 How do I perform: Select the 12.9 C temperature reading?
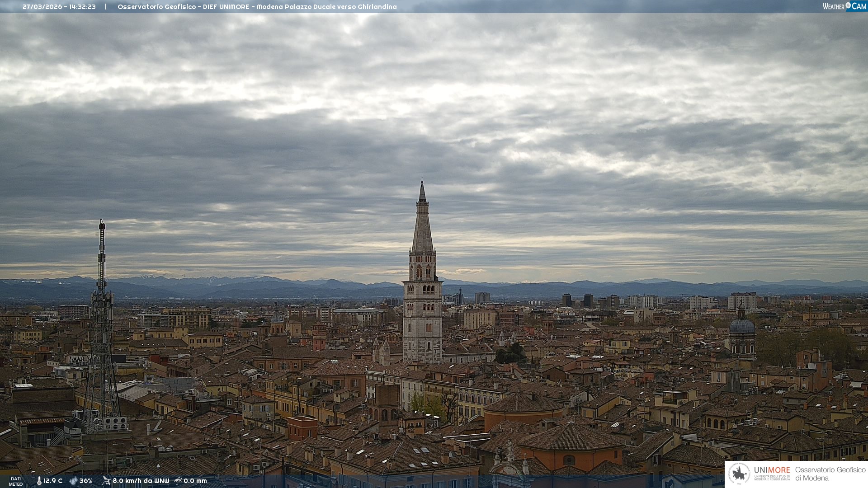pyautogui.click(x=53, y=481)
